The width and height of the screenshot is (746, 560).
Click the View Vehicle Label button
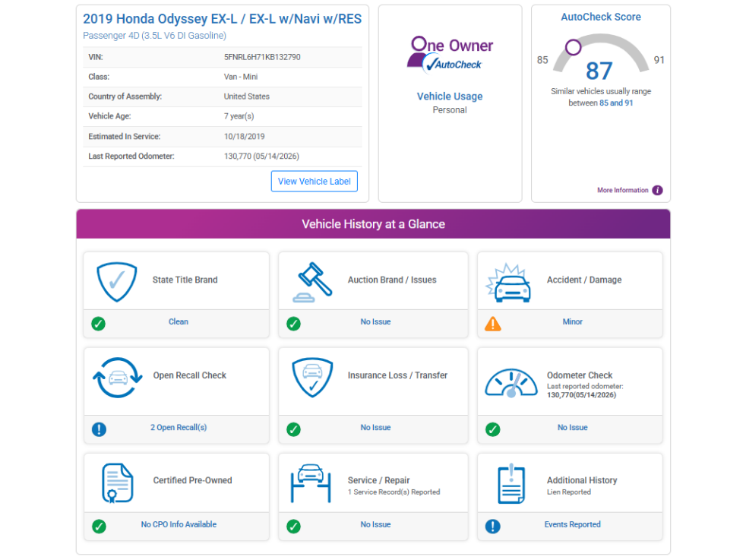click(314, 182)
